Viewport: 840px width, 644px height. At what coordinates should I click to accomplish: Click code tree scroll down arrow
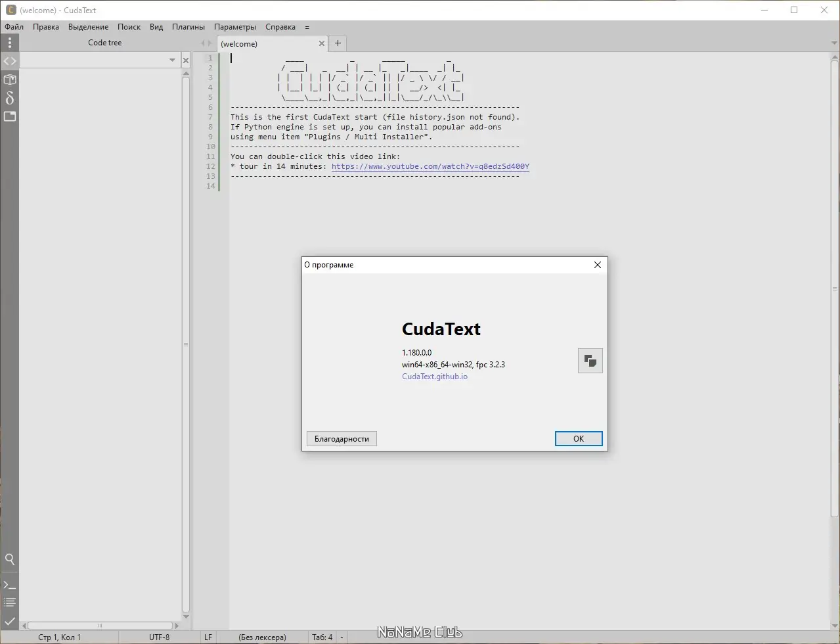[x=186, y=617]
